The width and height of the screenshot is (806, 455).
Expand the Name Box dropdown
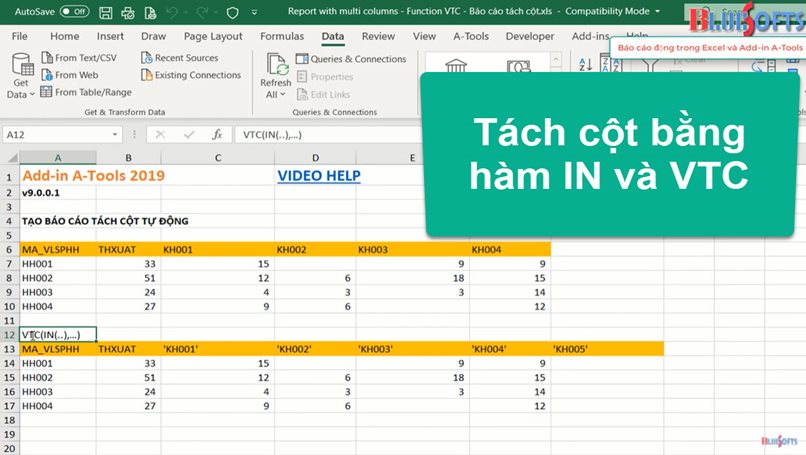click(x=115, y=135)
